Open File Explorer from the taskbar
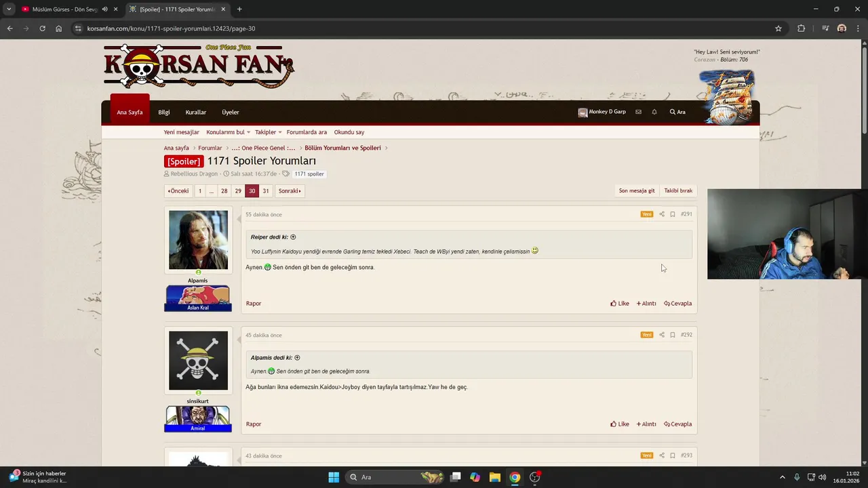Screen dimensions: 868x488 [495, 477]
